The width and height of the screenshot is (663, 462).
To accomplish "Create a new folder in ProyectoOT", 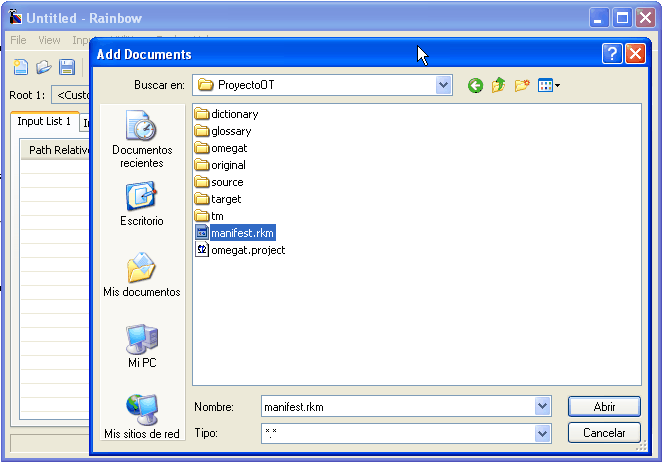I will coord(522,86).
